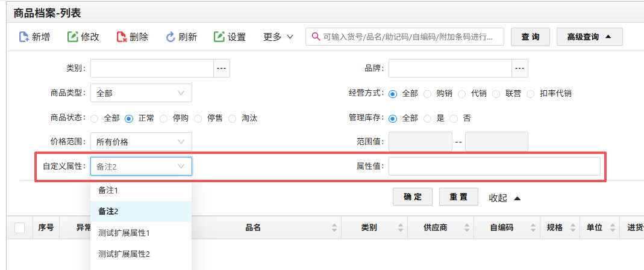Viewport: 644px width, 270px height.
Task: Click the 删除 (delete) icon
Action: [122, 37]
